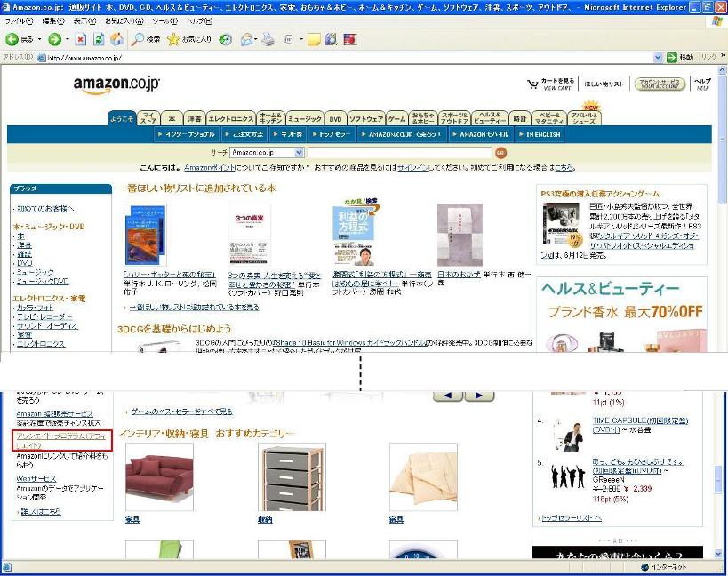
Task: Refresh the page with the green arrows icon
Action: pos(99,39)
